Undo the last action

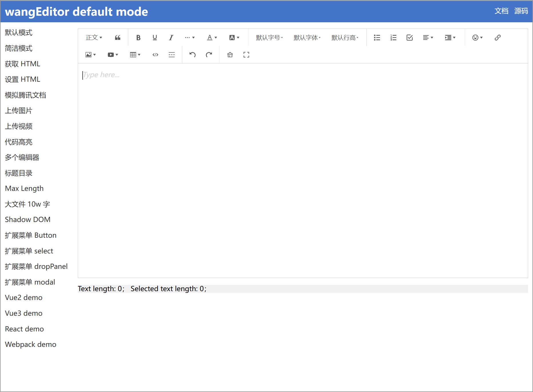192,55
